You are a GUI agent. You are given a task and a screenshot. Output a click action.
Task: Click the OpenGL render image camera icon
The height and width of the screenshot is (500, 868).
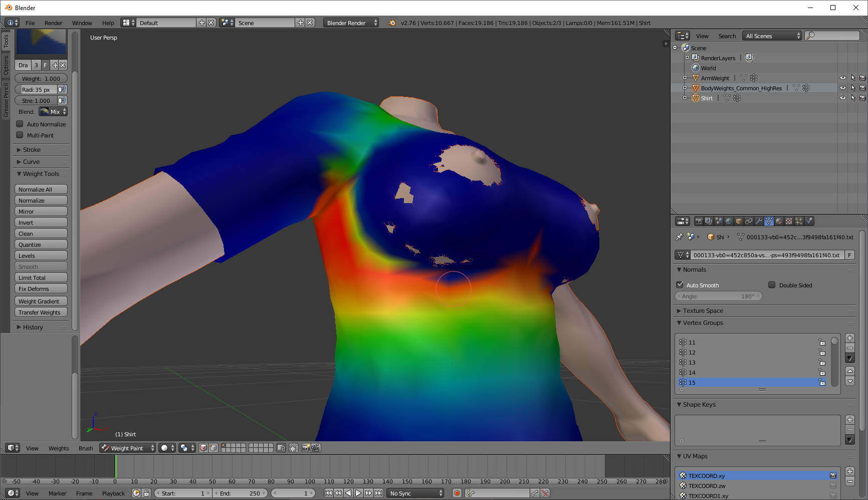(306, 448)
